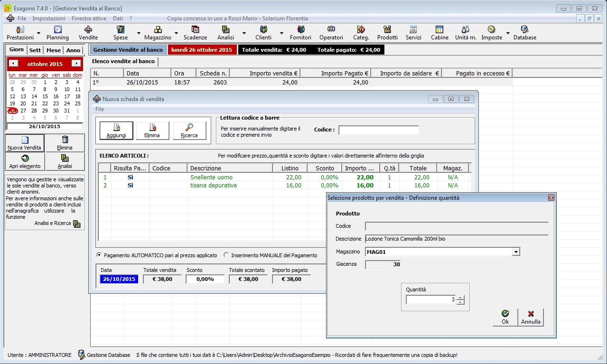This screenshot has width=607, height=364.
Task: Expand the Prestazioni dropdown arrow
Action: [39, 33]
